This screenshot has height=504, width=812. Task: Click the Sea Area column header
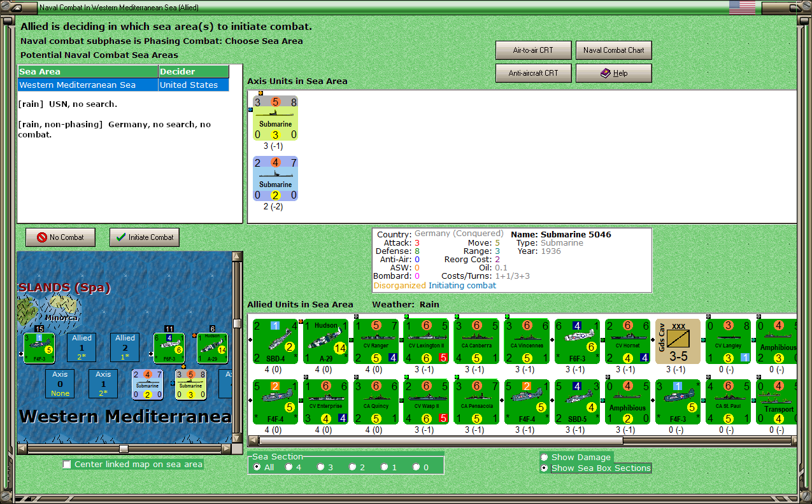point(88,72)
